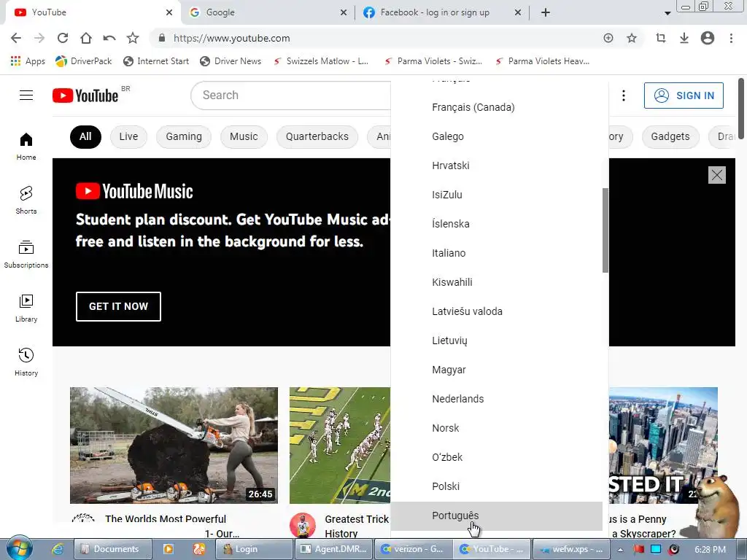The height and width of the screenshot is (560, 747).
Task: Select the Quarterbacks filter chip
Action: [x=317, y=136]
